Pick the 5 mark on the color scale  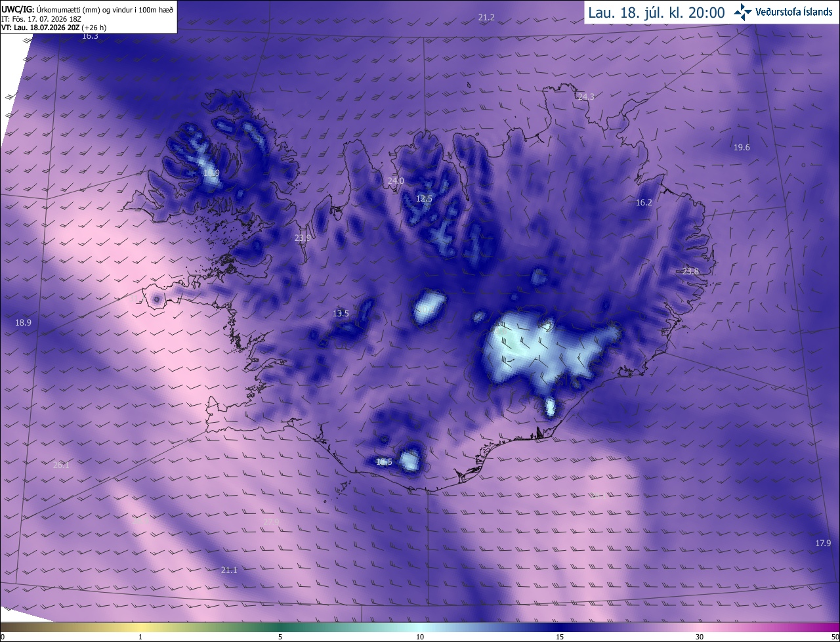tap(280, 637)
